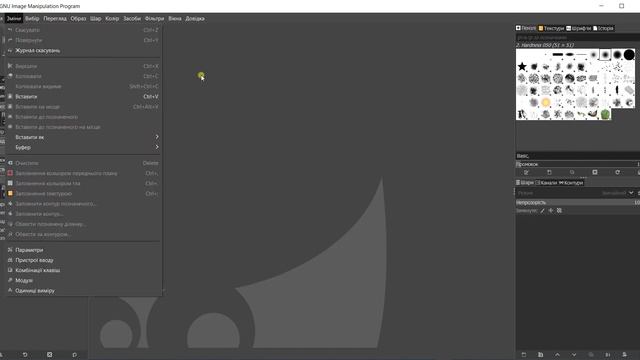Click the redo arrow icon beside Повернути
This screenshot has width=640, height=360.
click(x=10, y=40)
